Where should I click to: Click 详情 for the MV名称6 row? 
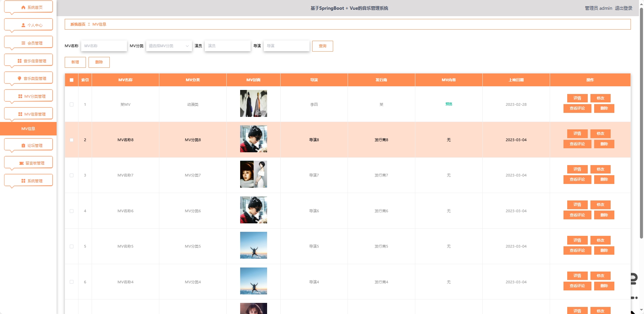[577, 205]
